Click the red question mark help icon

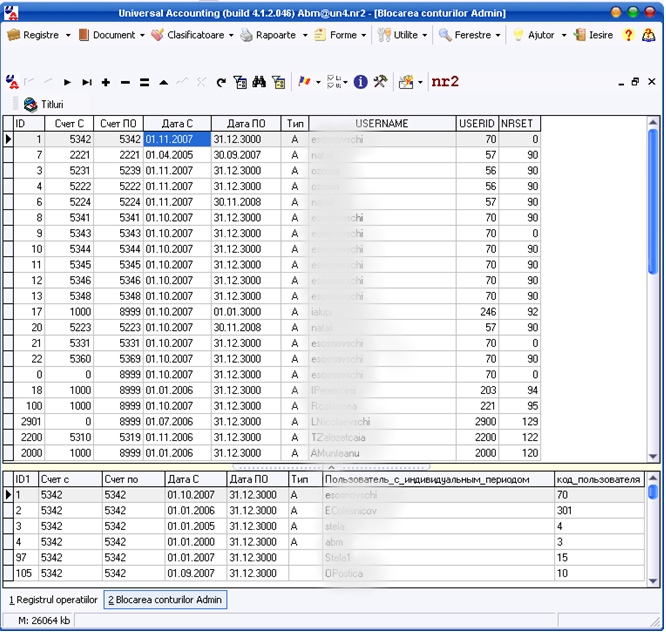[628, 35]
